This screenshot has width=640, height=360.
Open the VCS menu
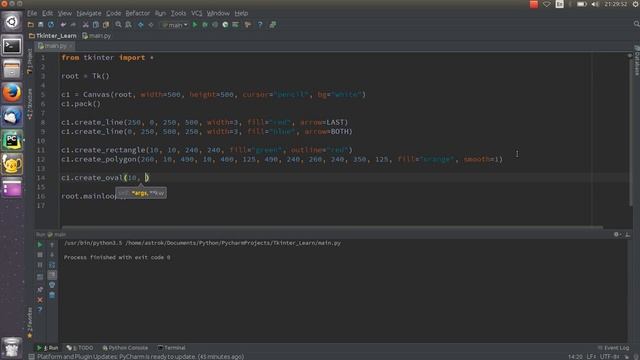coord(197,13)
